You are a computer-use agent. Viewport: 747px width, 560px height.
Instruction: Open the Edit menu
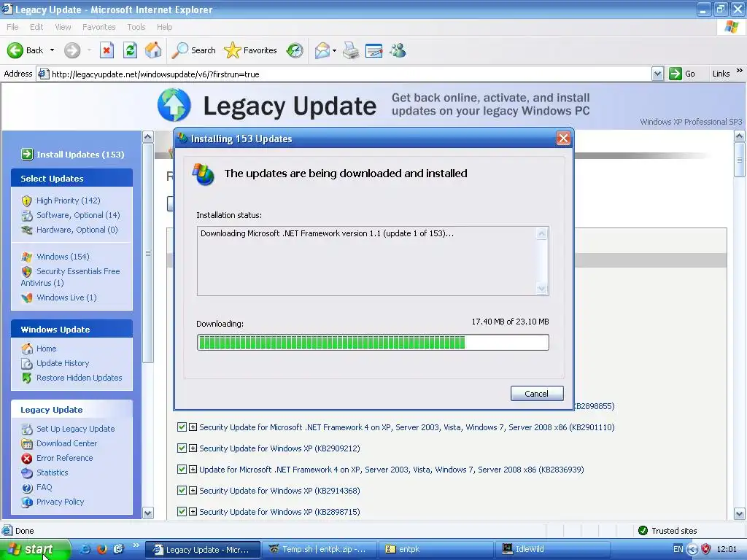[x=36, y=27]
